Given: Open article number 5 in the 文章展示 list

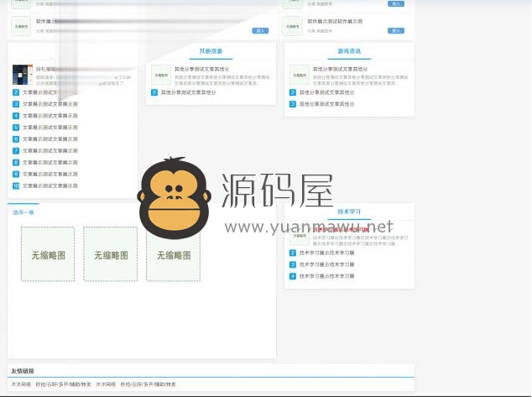Looking at the screenshot, I should [50, 128].
